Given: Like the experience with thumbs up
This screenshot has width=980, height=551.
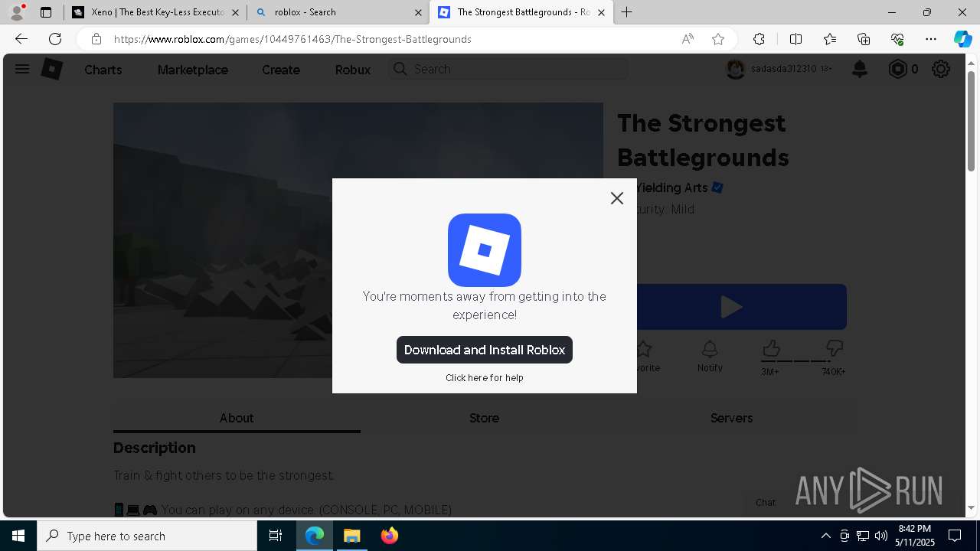Looking at the screenshot, I should [771, 349].
